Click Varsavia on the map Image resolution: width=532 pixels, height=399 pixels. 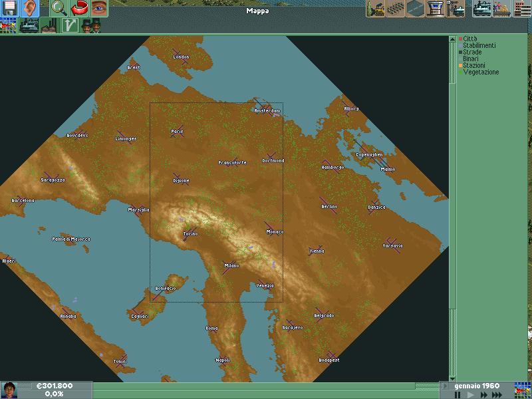(392, 245)
